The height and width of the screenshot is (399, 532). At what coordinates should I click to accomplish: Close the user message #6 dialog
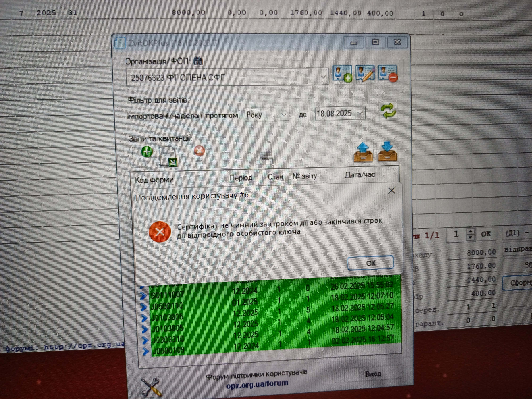391,191
